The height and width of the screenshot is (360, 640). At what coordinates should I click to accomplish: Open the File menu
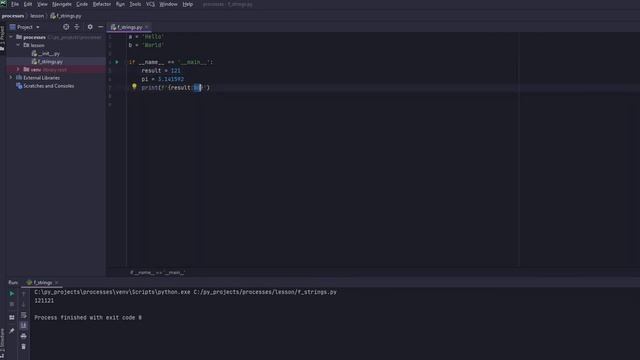pos(15,4)
